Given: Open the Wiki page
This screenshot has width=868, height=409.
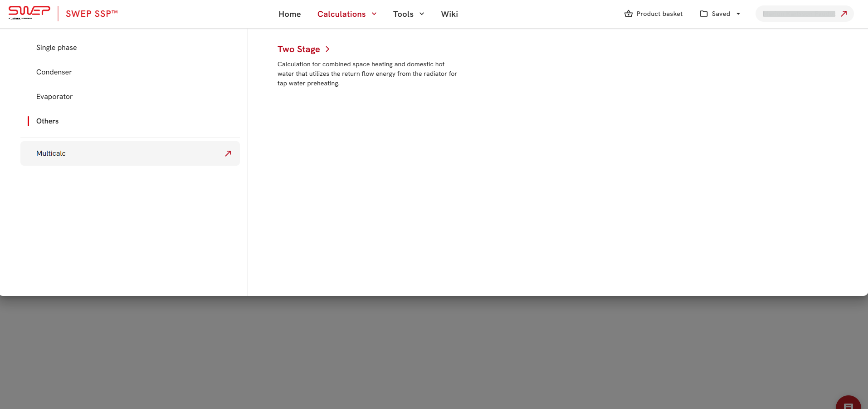Looking at the screenshot, I should pyautogui.click(x=449, y=14).
